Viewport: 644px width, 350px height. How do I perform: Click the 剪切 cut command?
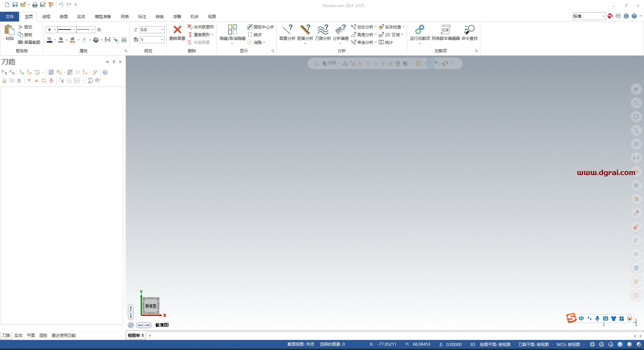click(x=25, y=27)
